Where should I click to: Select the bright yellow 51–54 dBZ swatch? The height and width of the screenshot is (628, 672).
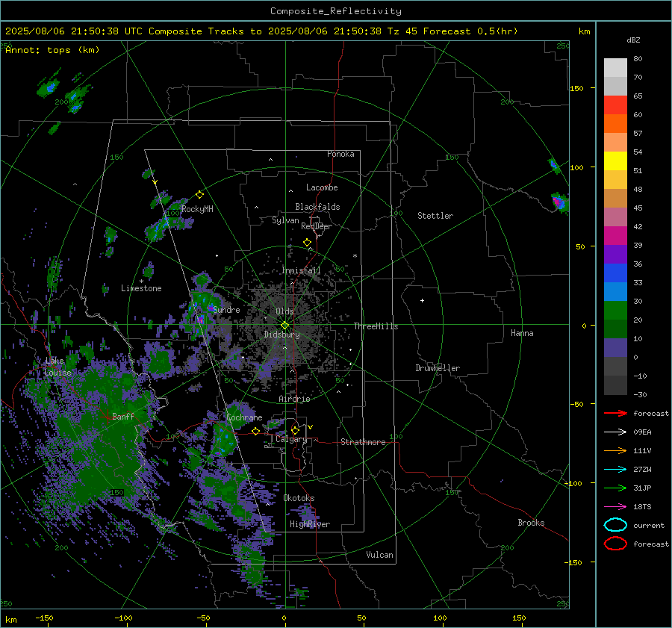[x=615, y=161]
